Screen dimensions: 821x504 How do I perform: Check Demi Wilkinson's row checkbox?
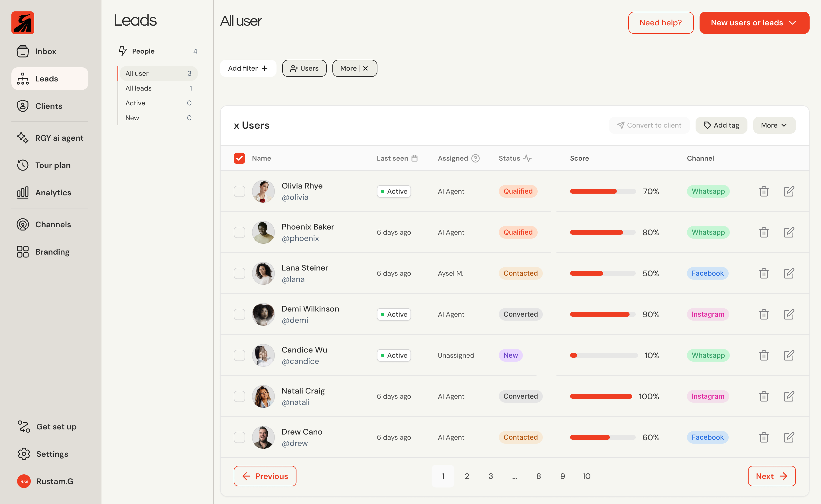point(239,314)
